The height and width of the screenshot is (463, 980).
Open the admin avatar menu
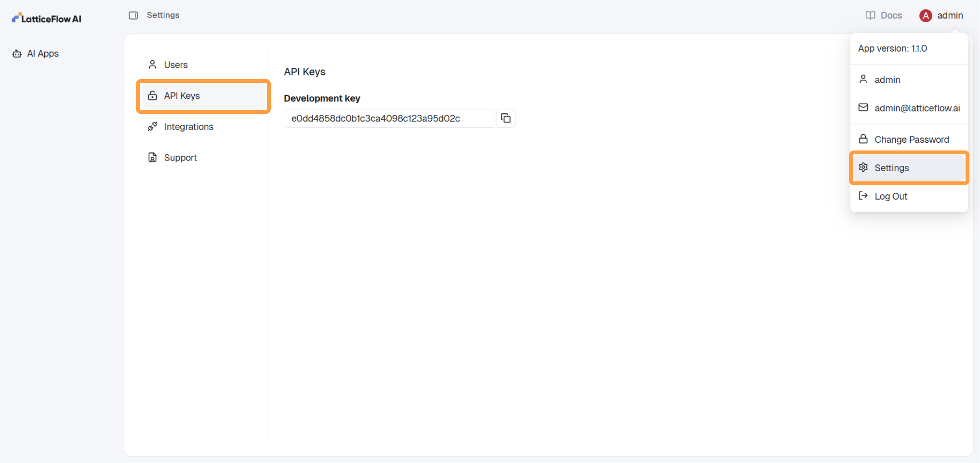pos(926,15)
